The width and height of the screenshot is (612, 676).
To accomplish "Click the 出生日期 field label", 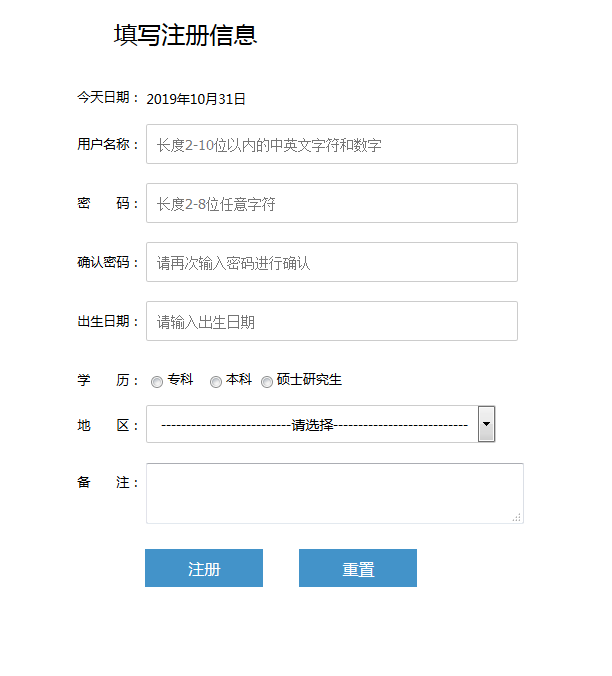I will 108,321.
